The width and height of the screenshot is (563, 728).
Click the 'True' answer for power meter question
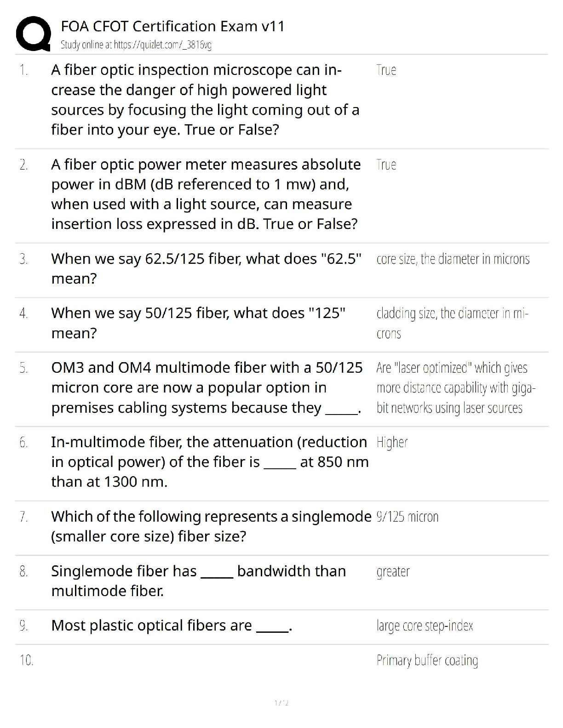(386, 165)
